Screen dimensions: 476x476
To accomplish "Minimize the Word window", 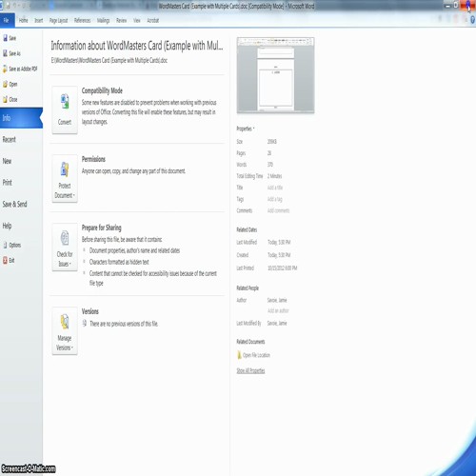I will pos(447,6).
